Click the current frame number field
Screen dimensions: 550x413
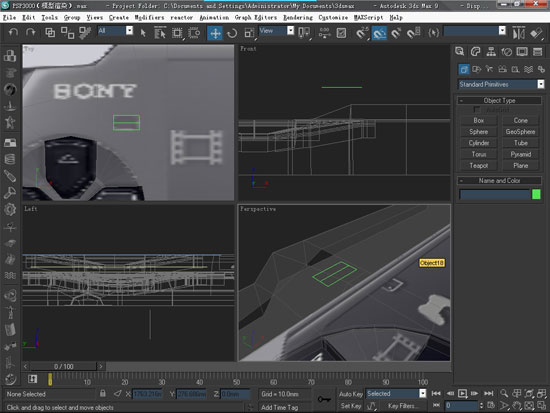click(461, 406)
